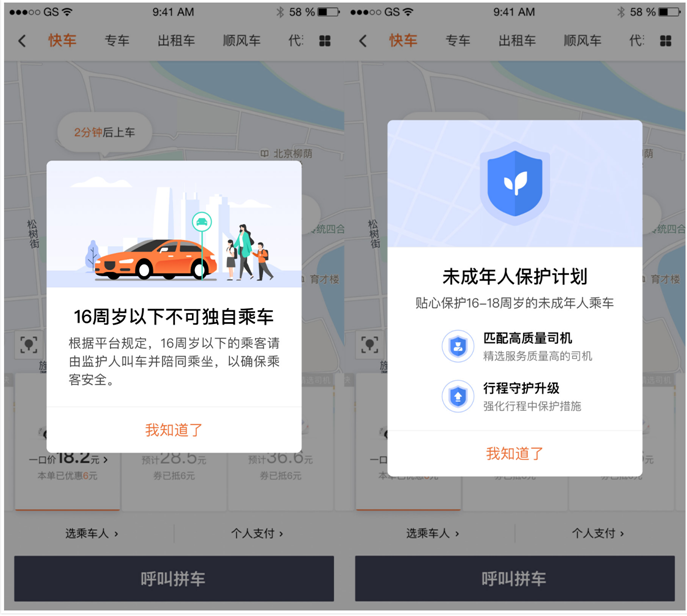This screenshot has width=687, height=616.
Task: Expand 个人支付 option on left phone
Action: coord(257,534)
